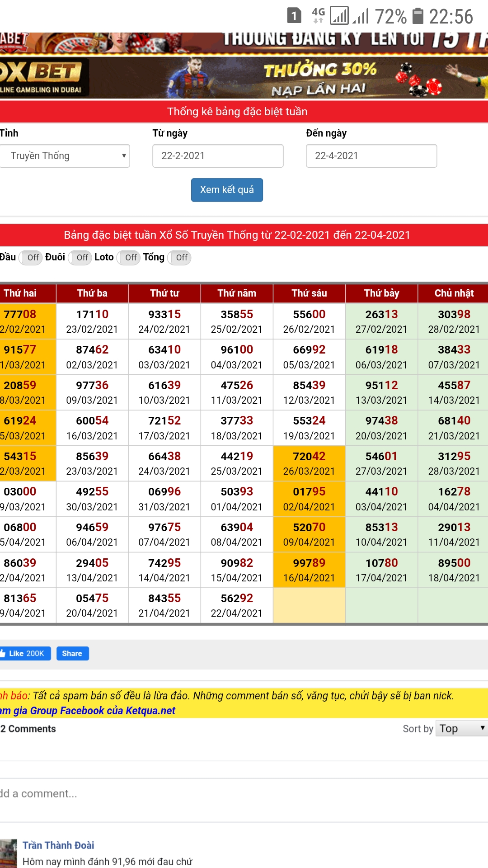Click the highlighted 72042 result cell
Image resolution: width=488 pixels, height=868 pixels.
(x=309, y=463)
